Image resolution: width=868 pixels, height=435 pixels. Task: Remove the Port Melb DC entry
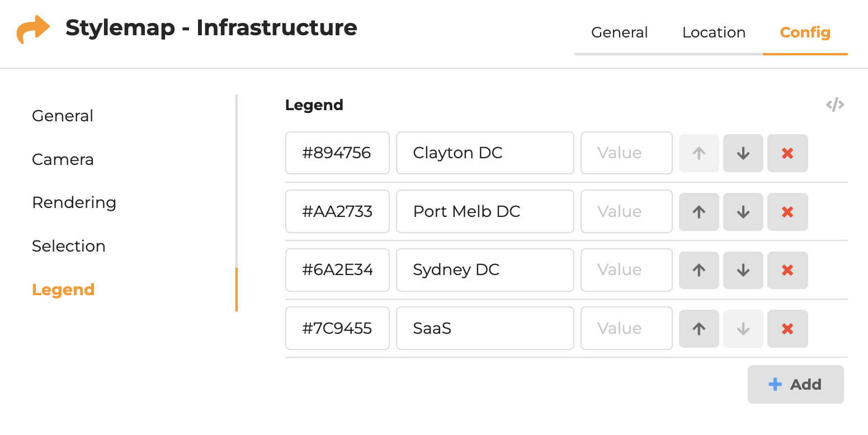[787, 212]
